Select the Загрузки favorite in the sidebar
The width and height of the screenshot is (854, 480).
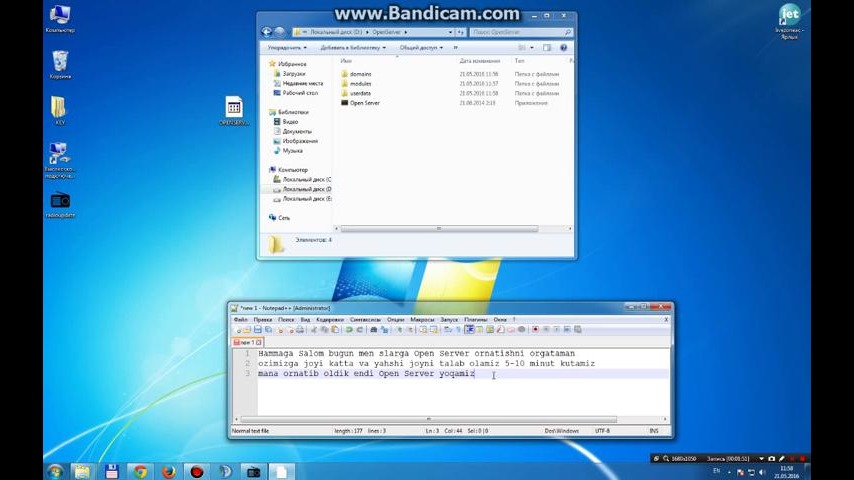coord(294,74)
